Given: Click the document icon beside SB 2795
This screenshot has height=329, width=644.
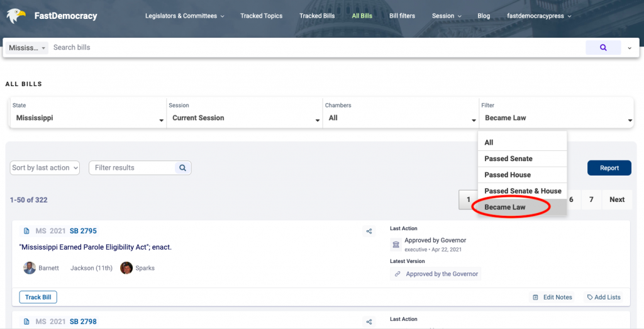Looking at the screenshot, I should (x=26, y=231).
